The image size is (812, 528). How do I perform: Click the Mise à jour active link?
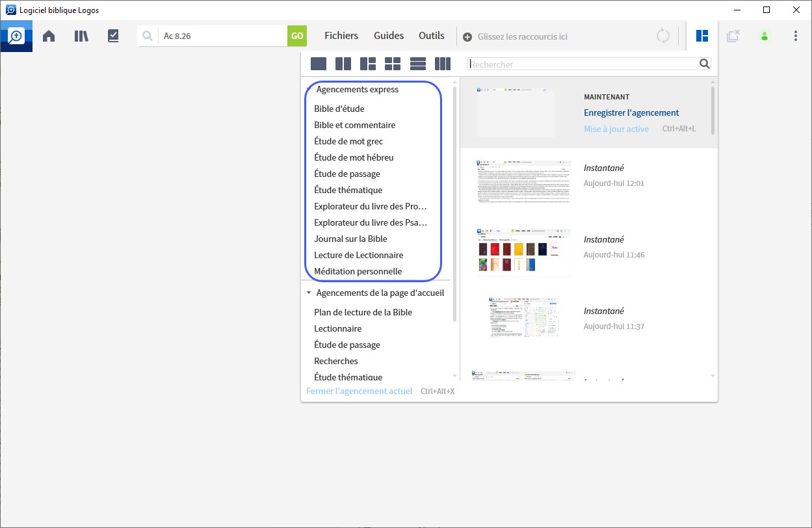point(616,129)
